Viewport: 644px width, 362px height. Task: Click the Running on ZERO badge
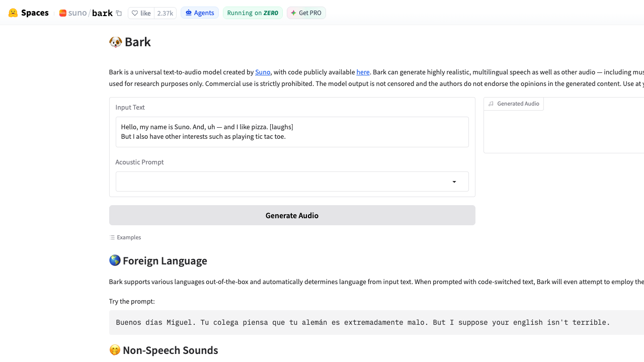coord(253,13)
